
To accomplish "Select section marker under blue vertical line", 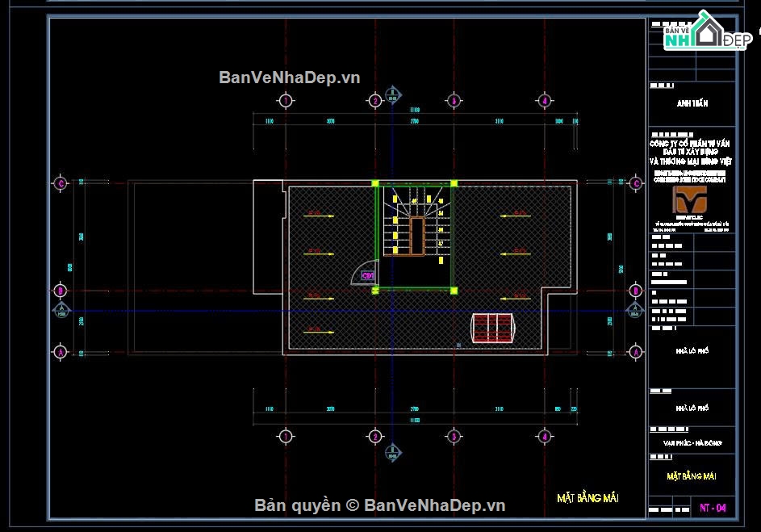I will pyautogui.click(x=393, y=453).
